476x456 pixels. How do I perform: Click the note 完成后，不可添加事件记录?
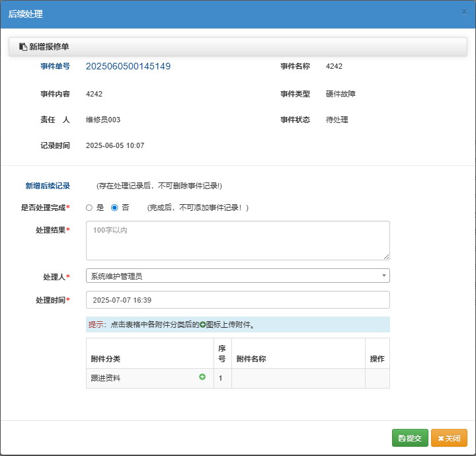198,208
